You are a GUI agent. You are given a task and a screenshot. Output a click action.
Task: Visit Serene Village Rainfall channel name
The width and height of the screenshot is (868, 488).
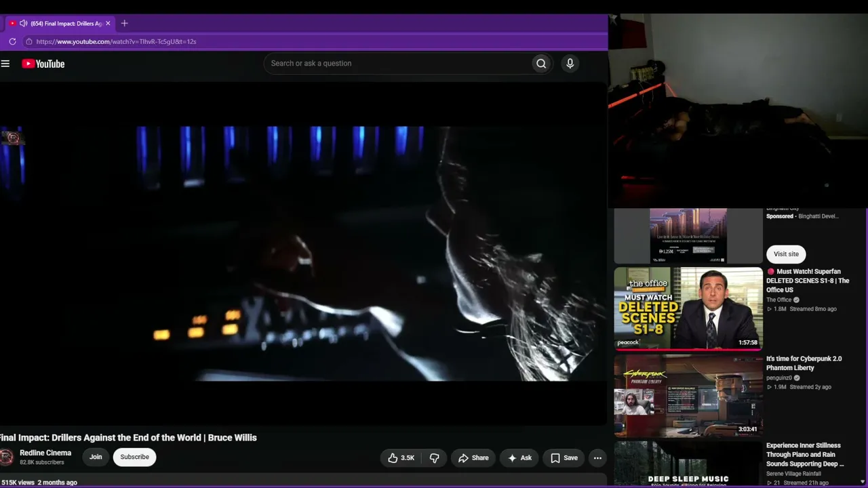[793, 474]
